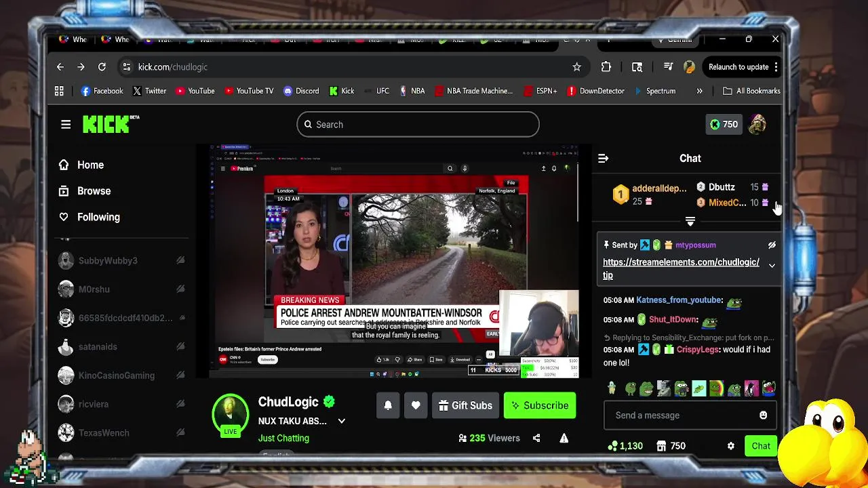Click the gold rank 1 leaderboard badge
The image size is (868, 488).
coord(620,195)
